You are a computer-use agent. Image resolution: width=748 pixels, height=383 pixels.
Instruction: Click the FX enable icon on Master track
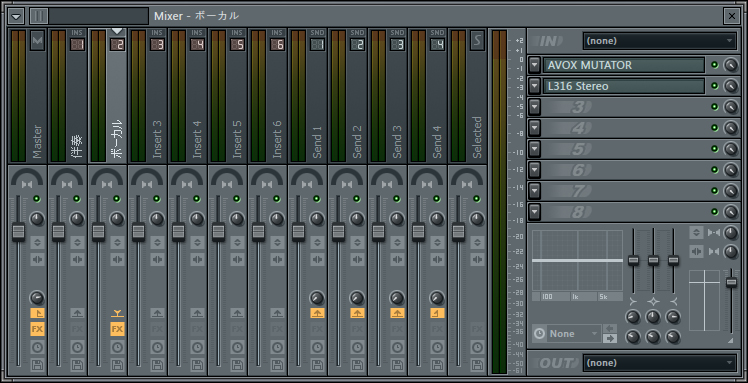tap(37, 329)
